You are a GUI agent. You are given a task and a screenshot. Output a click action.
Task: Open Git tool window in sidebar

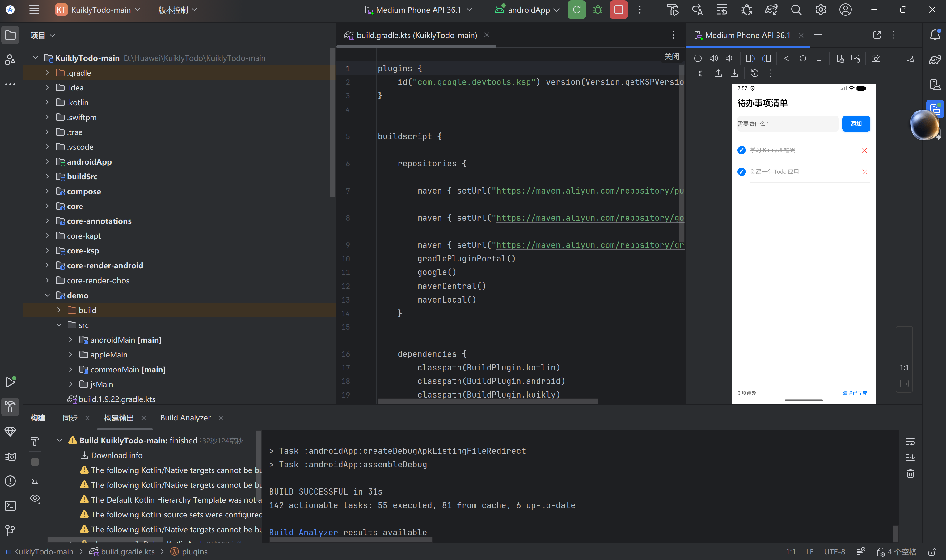point(10,530)
